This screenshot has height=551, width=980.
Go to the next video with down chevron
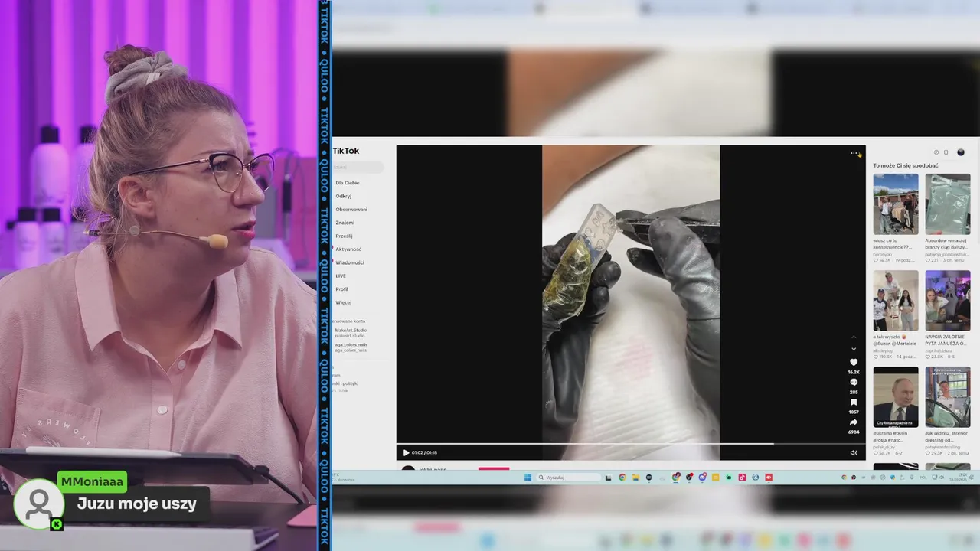click(854, 349)
